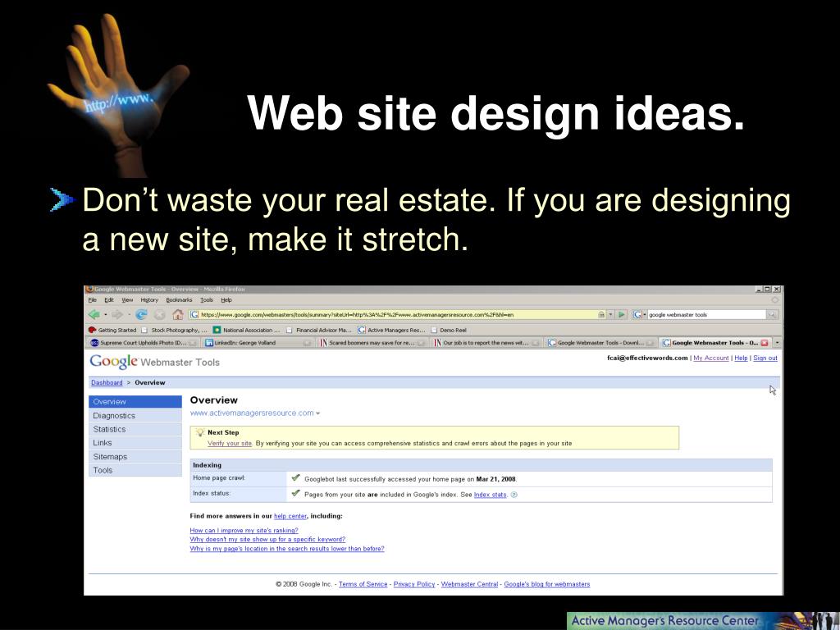Switch to Supreme Court Upholds Photo ID tab
Image resolution: width=840 pixels, height=630 pixels.
click(144, 343)
